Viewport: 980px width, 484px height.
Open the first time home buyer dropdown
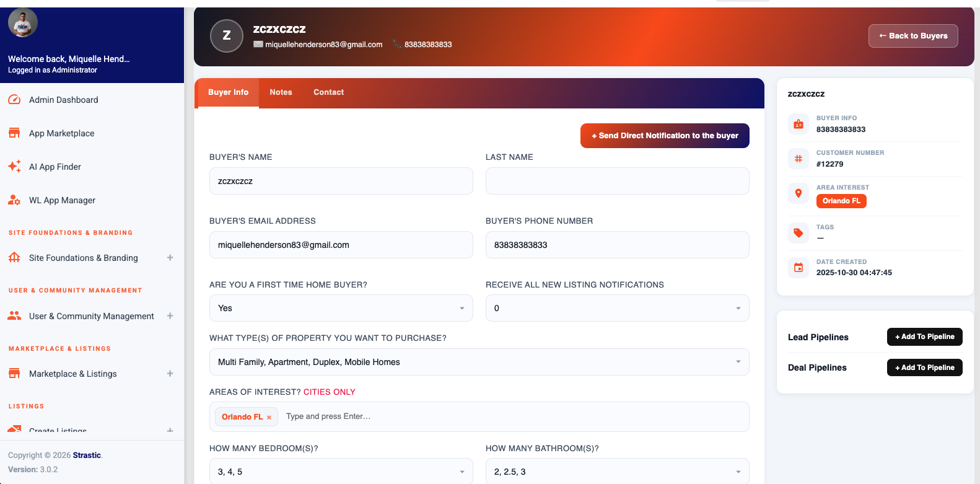(341, 308)
